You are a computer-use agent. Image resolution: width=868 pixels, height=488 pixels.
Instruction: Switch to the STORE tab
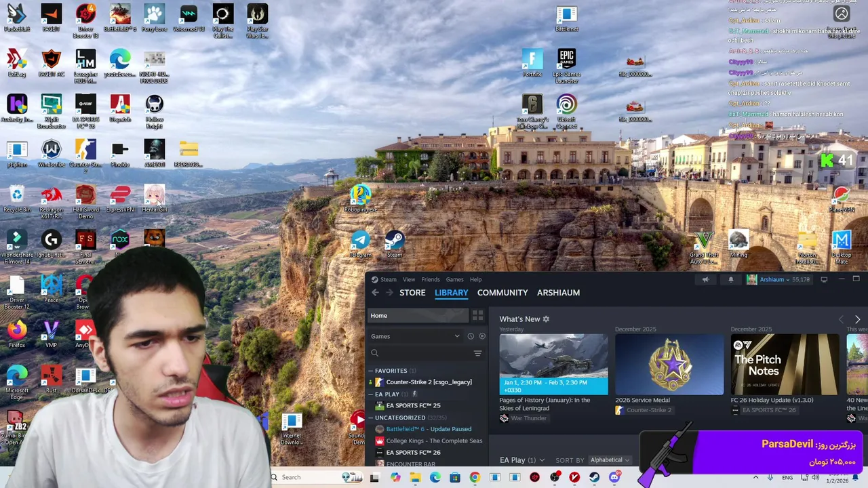pos(412,293)
